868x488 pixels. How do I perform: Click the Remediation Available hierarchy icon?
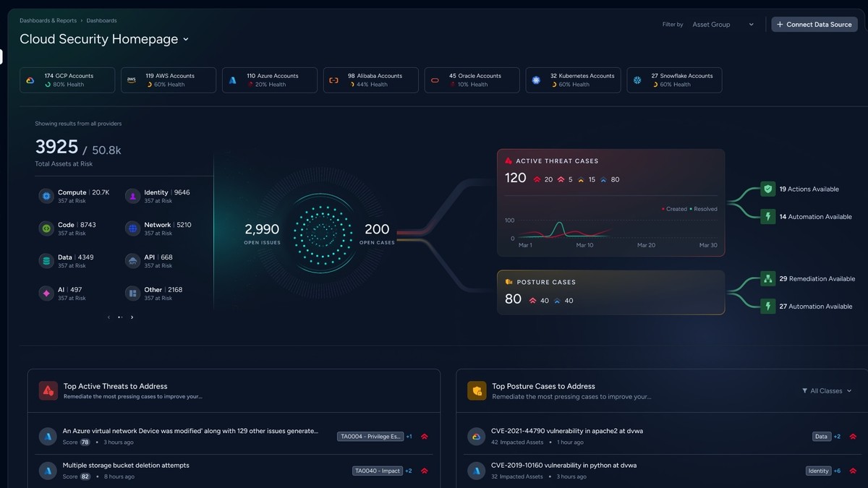[x=767, y=278]
